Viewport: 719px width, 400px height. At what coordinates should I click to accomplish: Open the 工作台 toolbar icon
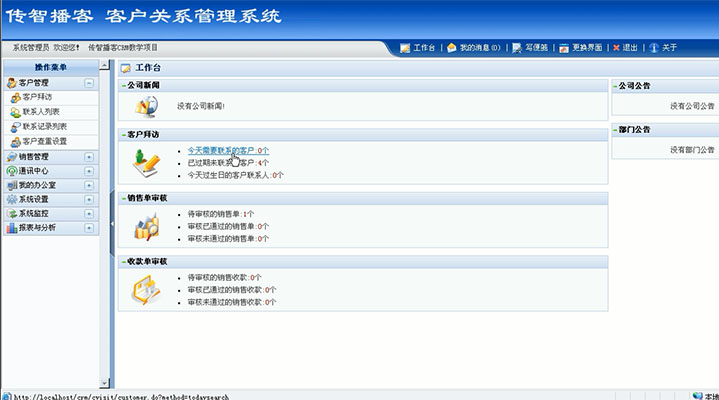(x=405, y=48)
